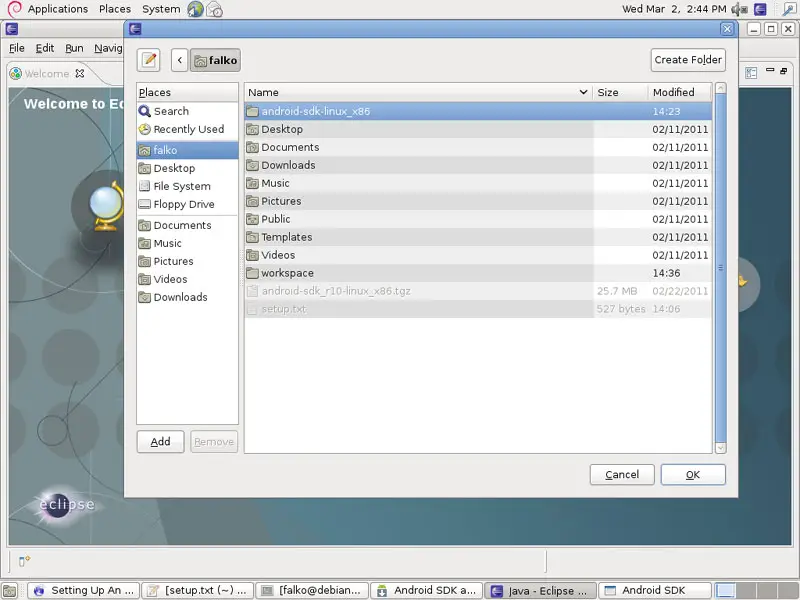Click the clock showing Wed Mar 2, 2:44 PM
Viewport: 800px width, 600px height.
[674, 9]
